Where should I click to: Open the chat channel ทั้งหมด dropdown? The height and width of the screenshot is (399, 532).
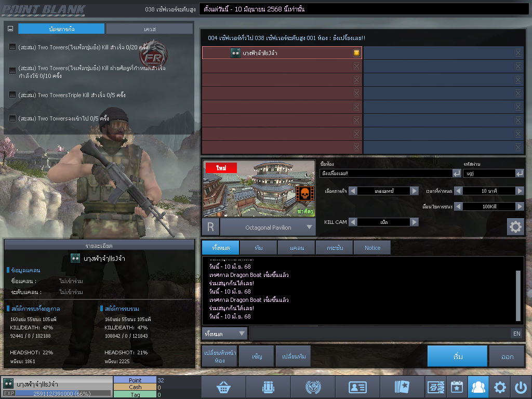pyautogui.click(x=224, y=334)
